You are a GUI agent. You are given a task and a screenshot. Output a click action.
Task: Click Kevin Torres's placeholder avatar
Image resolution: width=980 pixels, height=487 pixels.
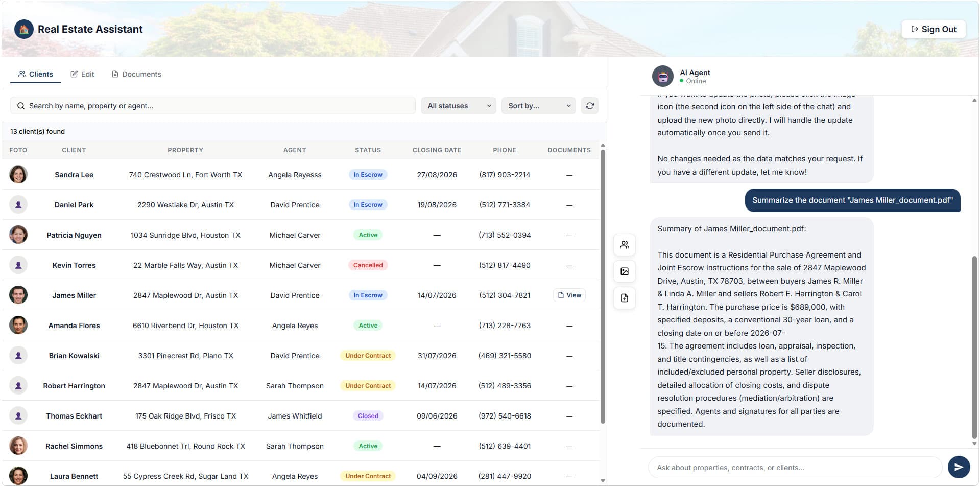18,265
